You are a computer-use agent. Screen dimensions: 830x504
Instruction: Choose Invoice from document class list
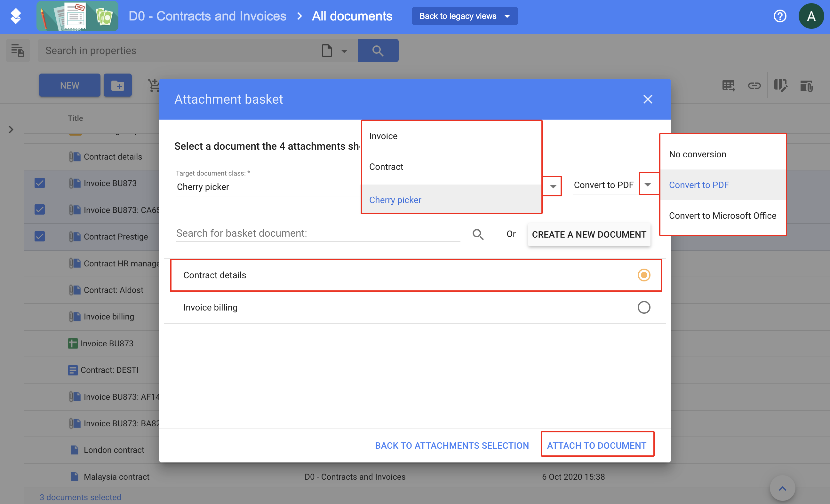[451, 136]
